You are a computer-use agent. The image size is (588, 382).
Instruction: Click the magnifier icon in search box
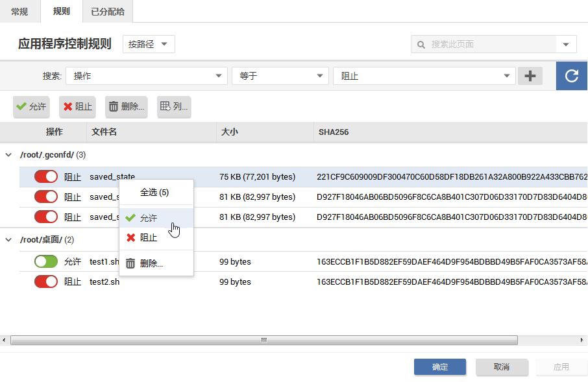421,44
